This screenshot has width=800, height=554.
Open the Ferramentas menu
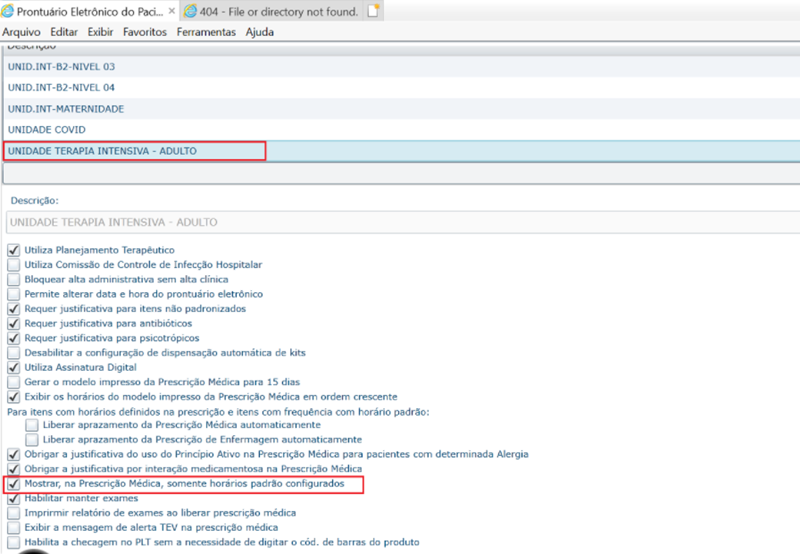206,32
